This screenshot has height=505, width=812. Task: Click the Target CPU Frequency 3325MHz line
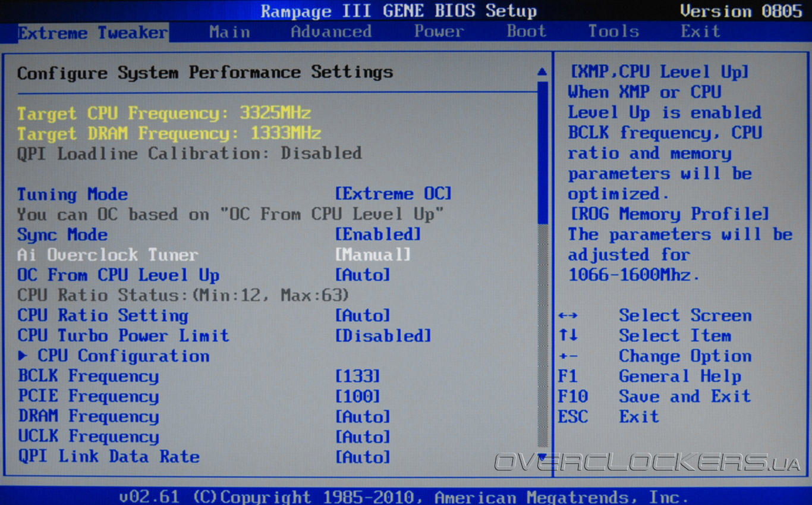(x=164, y=113)
